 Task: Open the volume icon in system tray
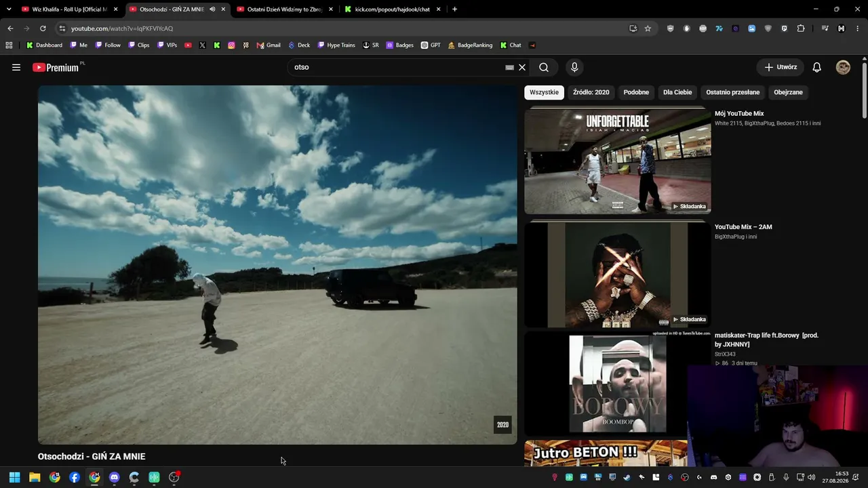point(811,477)
